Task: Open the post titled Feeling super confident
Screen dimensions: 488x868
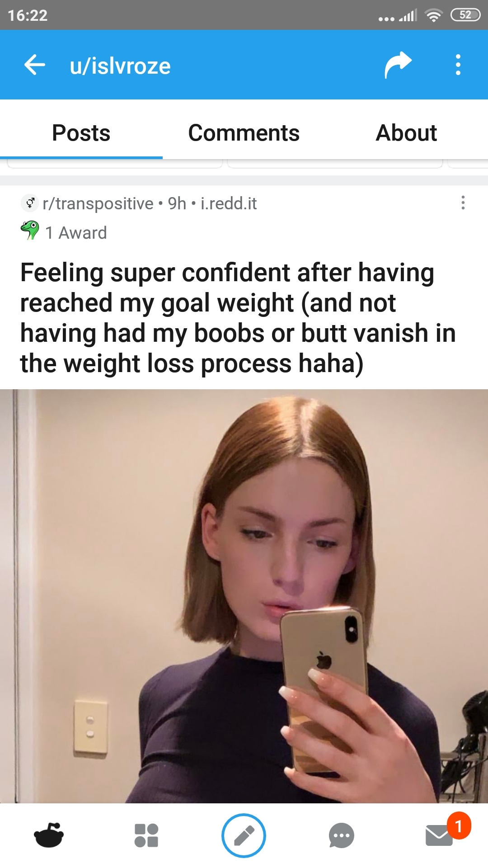Action: [x=238, y=318]
